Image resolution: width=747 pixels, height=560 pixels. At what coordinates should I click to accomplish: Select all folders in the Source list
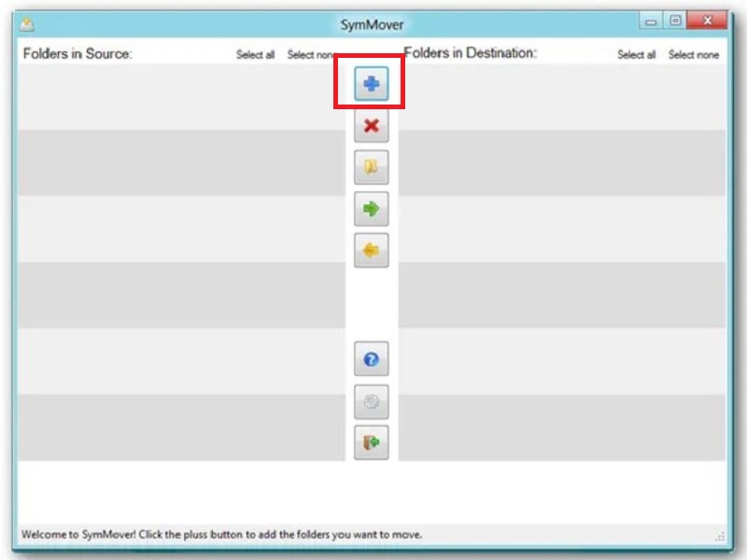[x=255, y=55]
